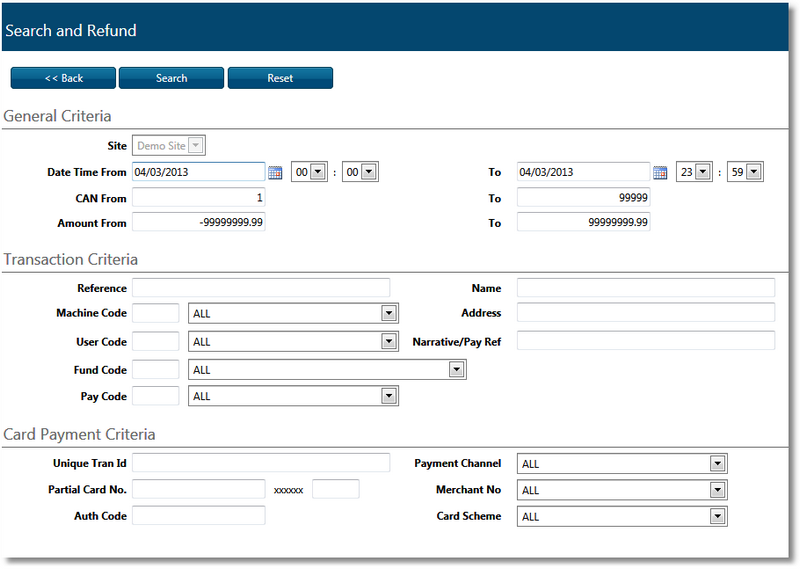Image resolution: width=800 pixels, height=569 pixels.
Task: Open the From minute dropdown showing 00
Action: tap(360, 172)
